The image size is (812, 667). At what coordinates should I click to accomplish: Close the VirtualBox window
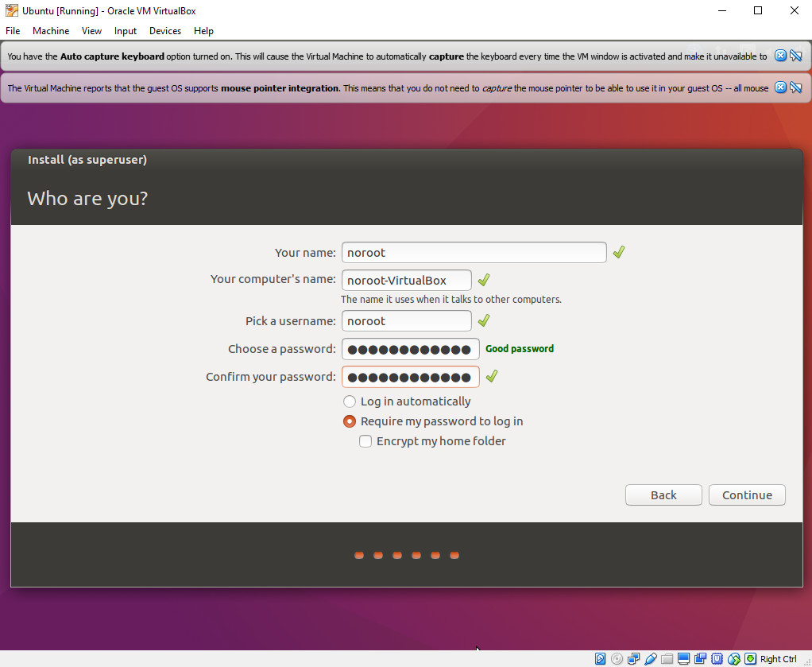(795, 10)
